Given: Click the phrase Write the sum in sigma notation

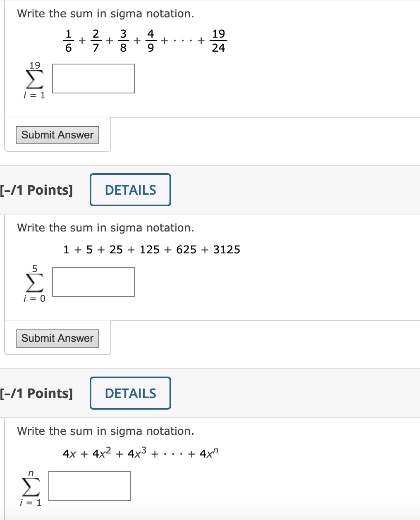Looking at the screenshot, I should [105, 13].
